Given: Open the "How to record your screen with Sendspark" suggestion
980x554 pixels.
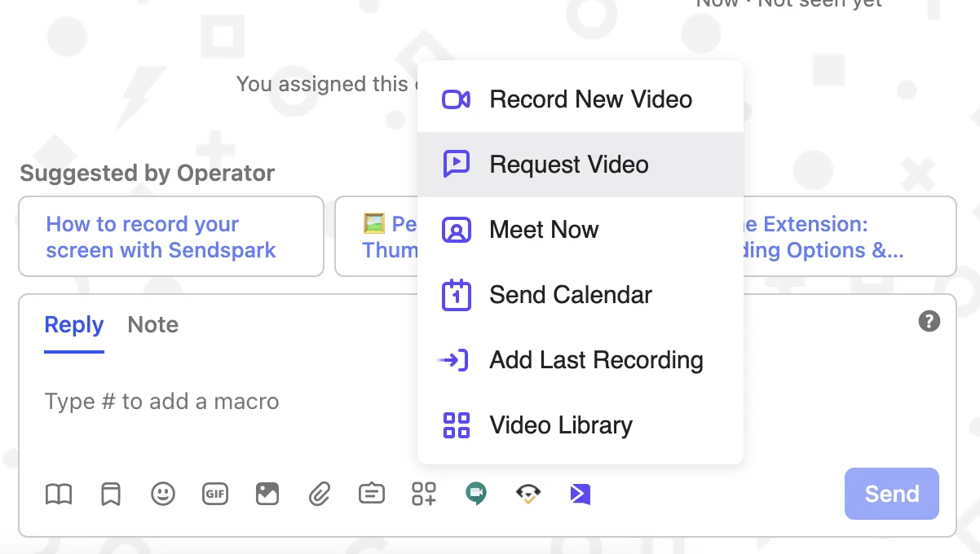Looking at the screenshot, I should [171, 236].
